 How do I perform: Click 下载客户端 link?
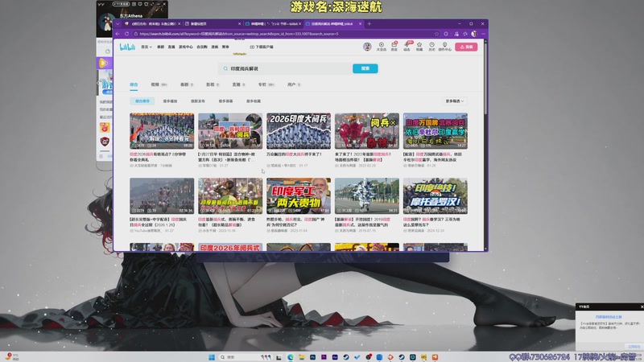[262, 47]
